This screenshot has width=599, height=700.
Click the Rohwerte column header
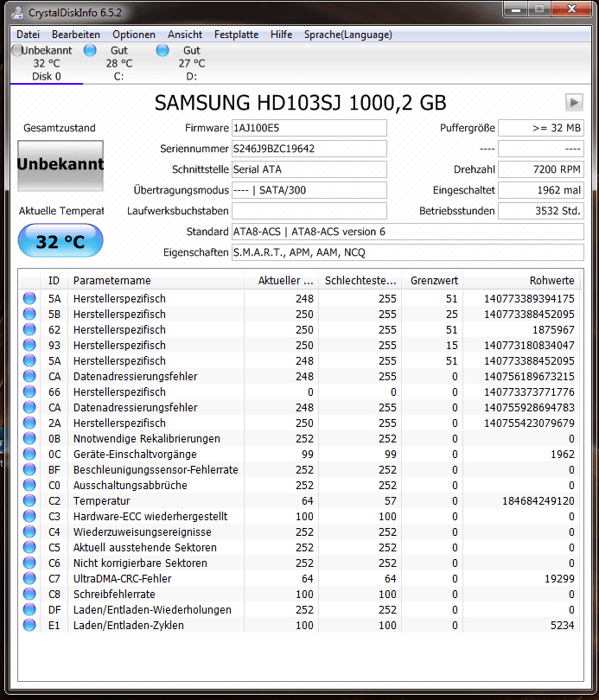click(522, 280)
